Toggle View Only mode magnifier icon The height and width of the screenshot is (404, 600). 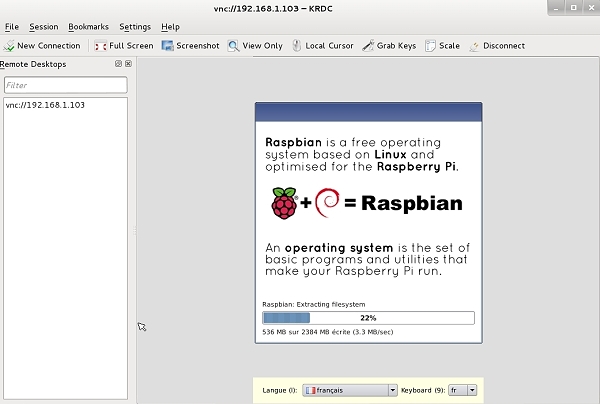(x=233, y=46)
